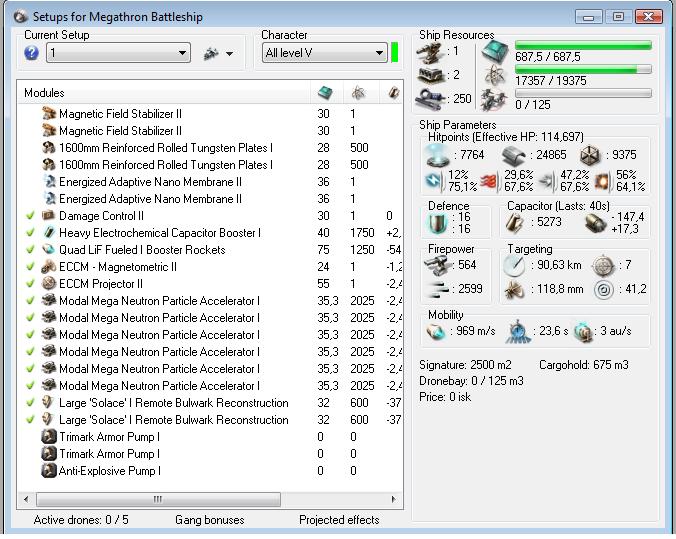Viewport: 676px width, 539px height.
Task: Toggle the first Large 'Solace' I Remote Bulwark checkmark
Action: tap(30, 403)
